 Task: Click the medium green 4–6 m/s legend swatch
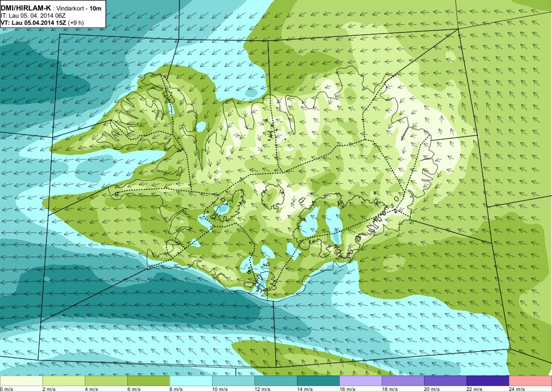[x=107, y=381]
